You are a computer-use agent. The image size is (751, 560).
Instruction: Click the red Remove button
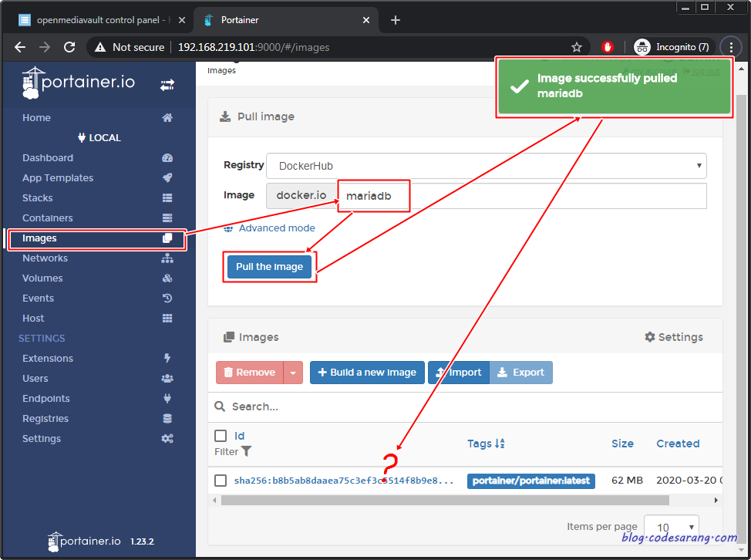click(250, 373)
